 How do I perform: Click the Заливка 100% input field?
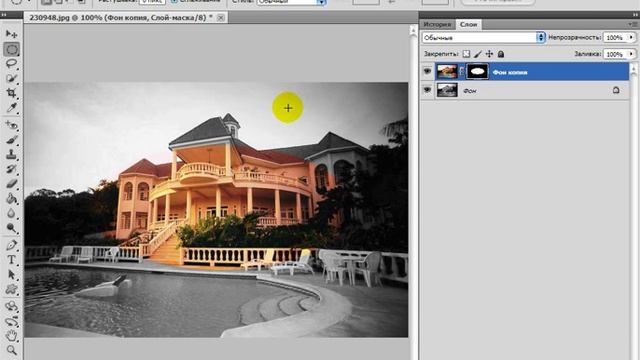click(615, 54)
